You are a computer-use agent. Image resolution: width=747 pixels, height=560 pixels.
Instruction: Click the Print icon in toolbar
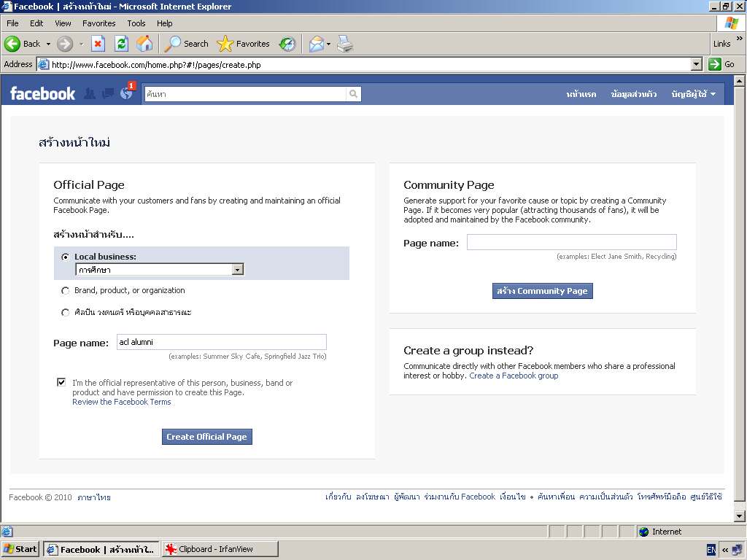345,44
